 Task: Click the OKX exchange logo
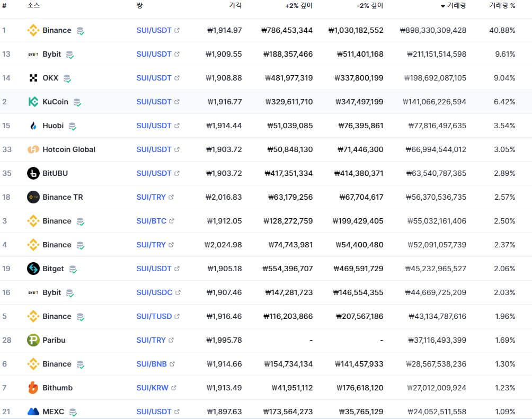[33, 78]
